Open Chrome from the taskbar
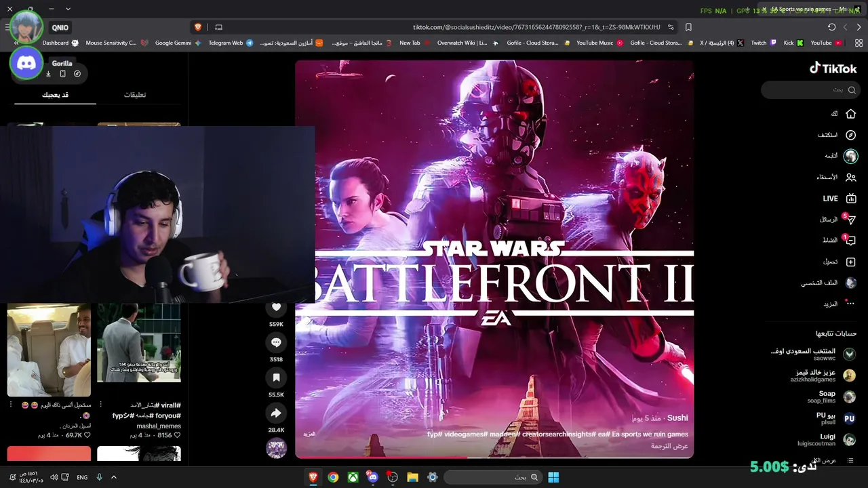The image size is (868, 488). (x=333, y=477)
